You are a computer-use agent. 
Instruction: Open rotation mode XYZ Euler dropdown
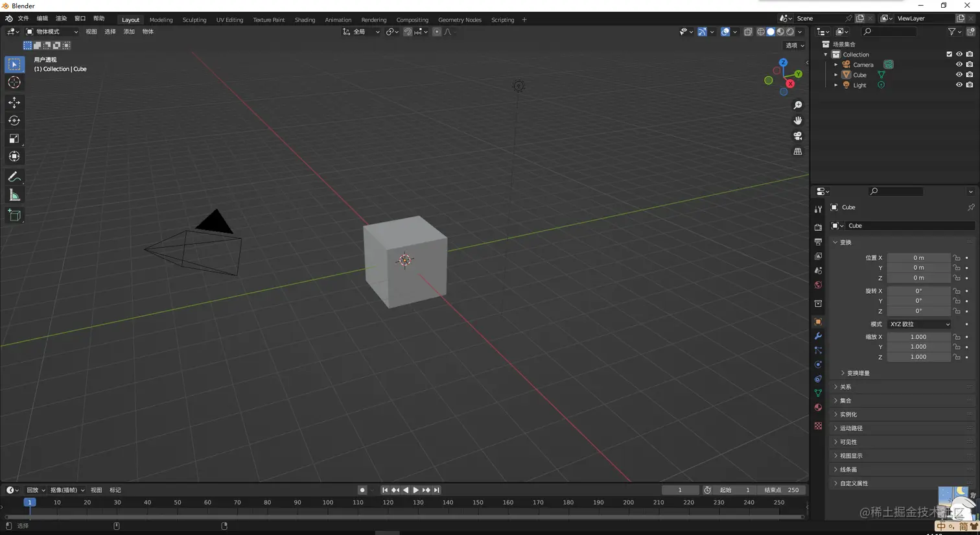[x=919, y=324]
